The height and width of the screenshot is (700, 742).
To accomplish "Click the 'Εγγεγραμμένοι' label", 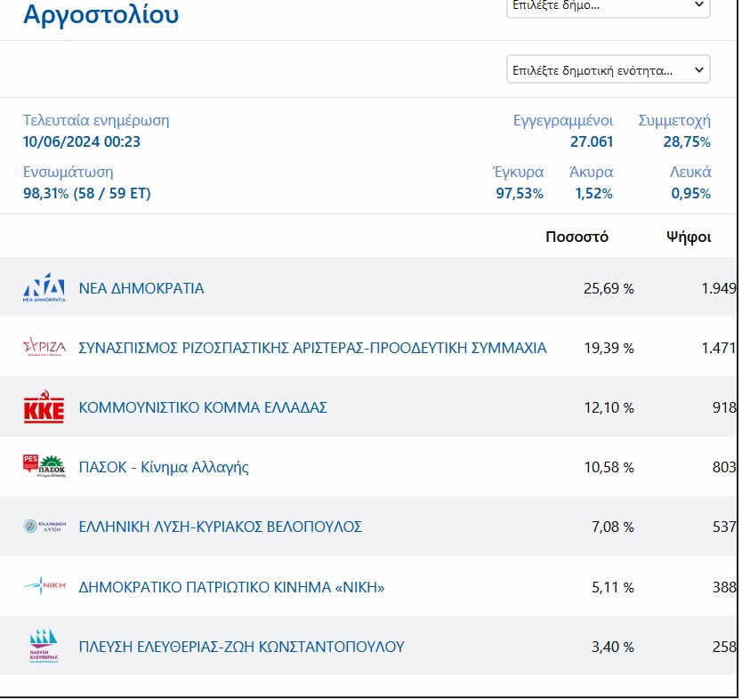I will (x=563, y=121).
